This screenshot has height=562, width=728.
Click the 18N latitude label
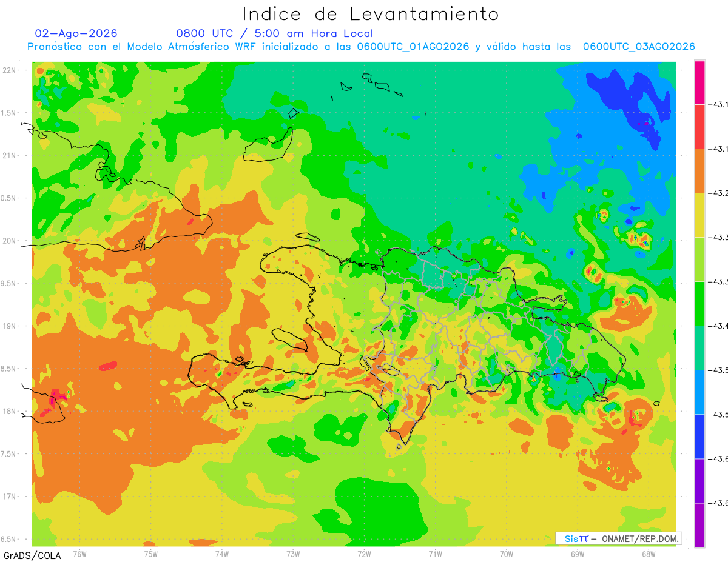[9, 411]
